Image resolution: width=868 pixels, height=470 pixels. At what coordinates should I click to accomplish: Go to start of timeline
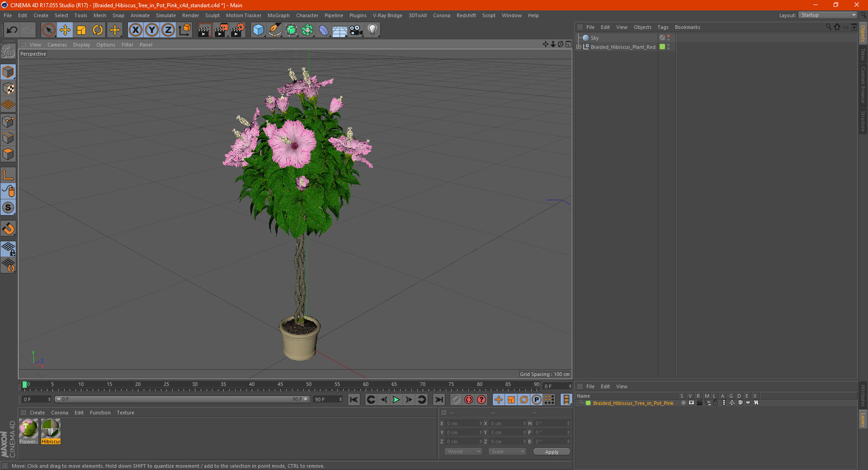pyautogui.click(x=354, y=399)
